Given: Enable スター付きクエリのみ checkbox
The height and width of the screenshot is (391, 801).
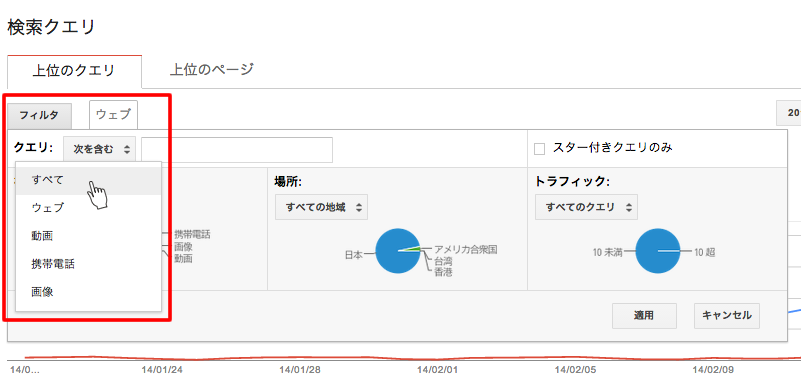Looking at the screenshot, I should (x=539, y=149).
